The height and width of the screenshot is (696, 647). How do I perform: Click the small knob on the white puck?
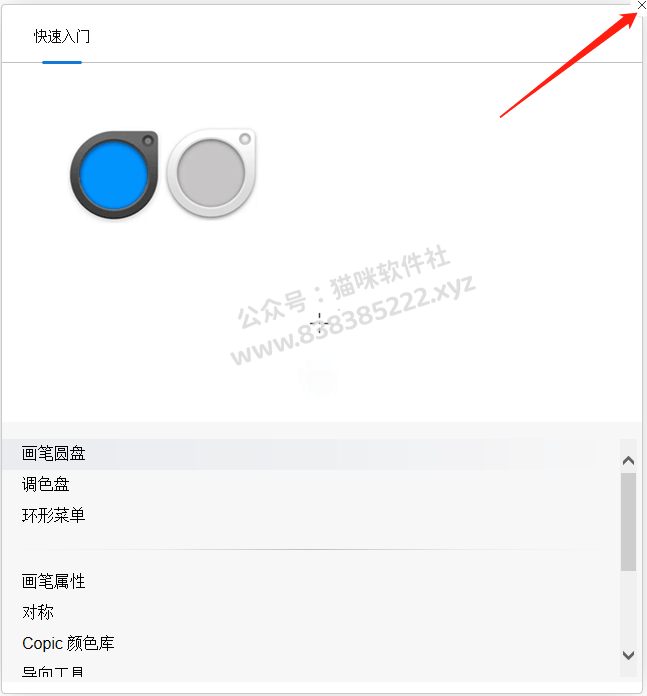pos(245,138)
